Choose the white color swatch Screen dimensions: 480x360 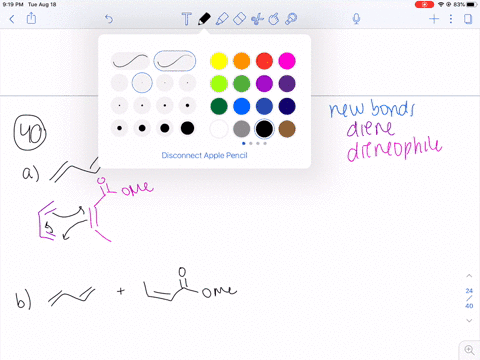[x=219, y=129]
